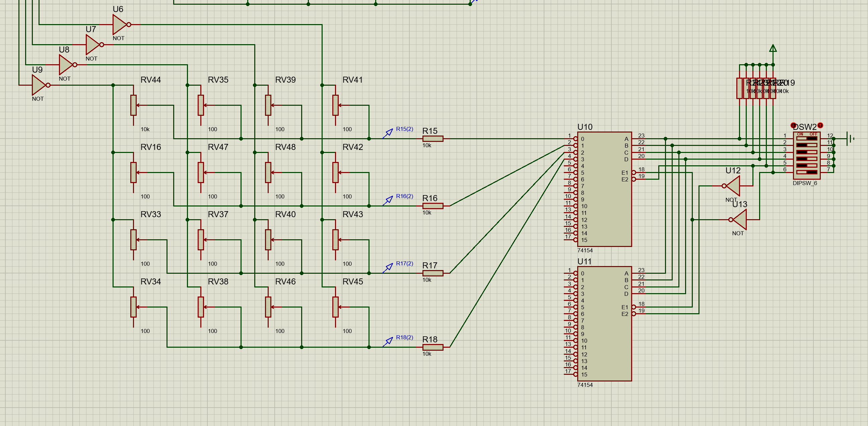Click the E1 pin label on U10

[625, 173]
